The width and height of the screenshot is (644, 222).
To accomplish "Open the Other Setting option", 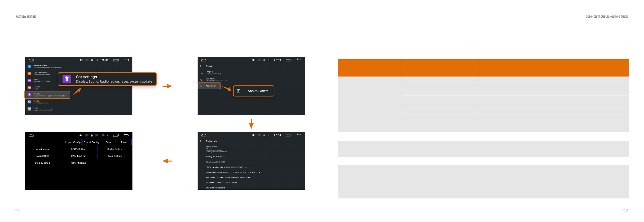I will tap(79, 163).
